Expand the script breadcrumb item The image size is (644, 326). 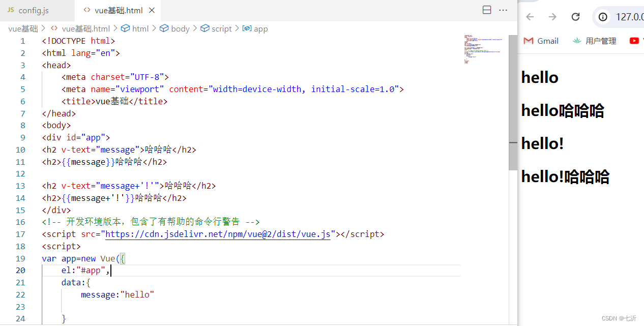coord(216,28)
